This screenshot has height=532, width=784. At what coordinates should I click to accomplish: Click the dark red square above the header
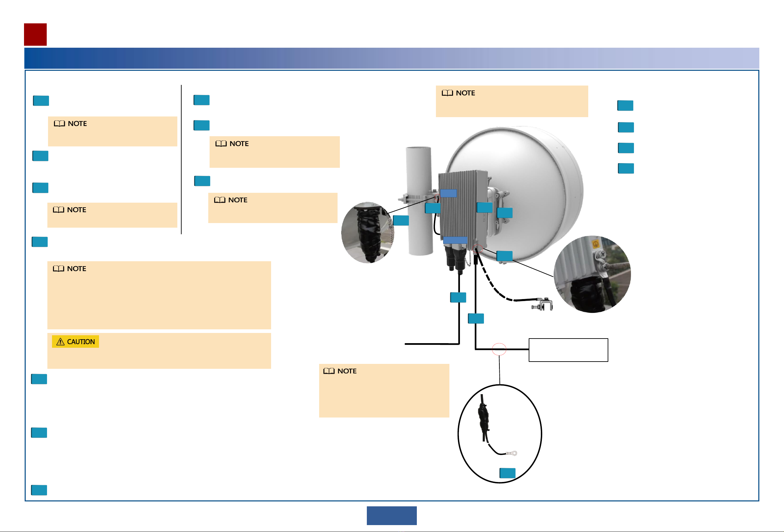[x=35, y=35]
